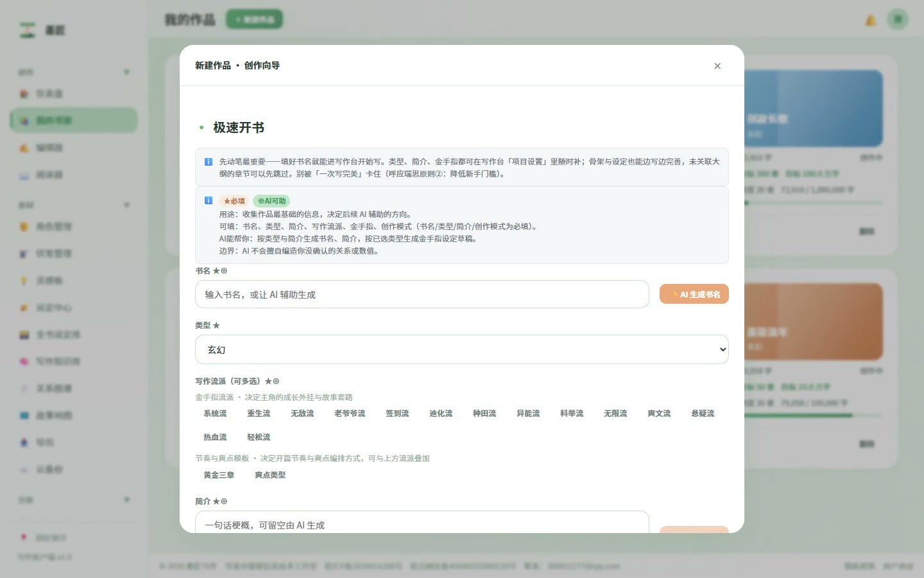Click into the 简介 one-line summary field

click(422, 522)
